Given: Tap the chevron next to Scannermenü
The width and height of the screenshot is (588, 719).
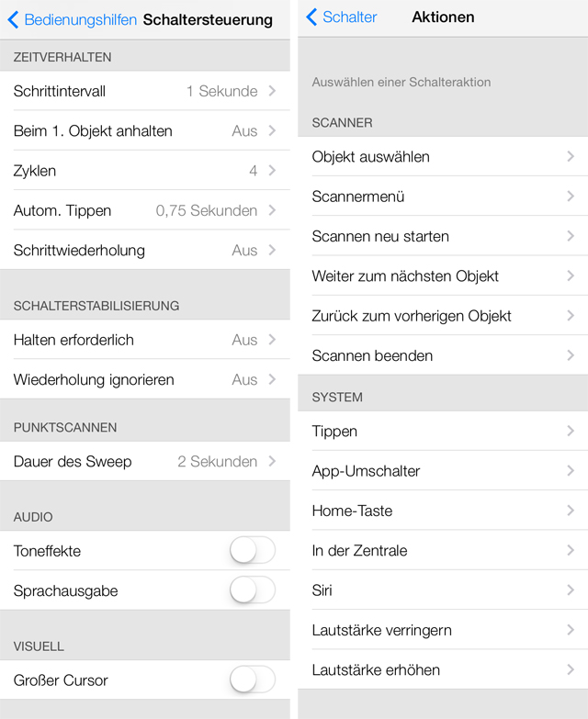Looking at the screenshot, I should tap(571, 197).
